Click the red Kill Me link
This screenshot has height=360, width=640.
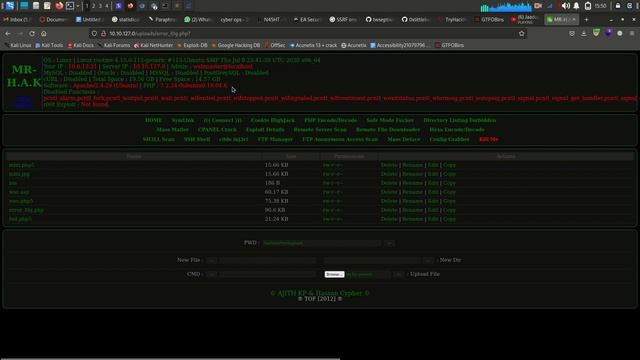click(489, 139)
